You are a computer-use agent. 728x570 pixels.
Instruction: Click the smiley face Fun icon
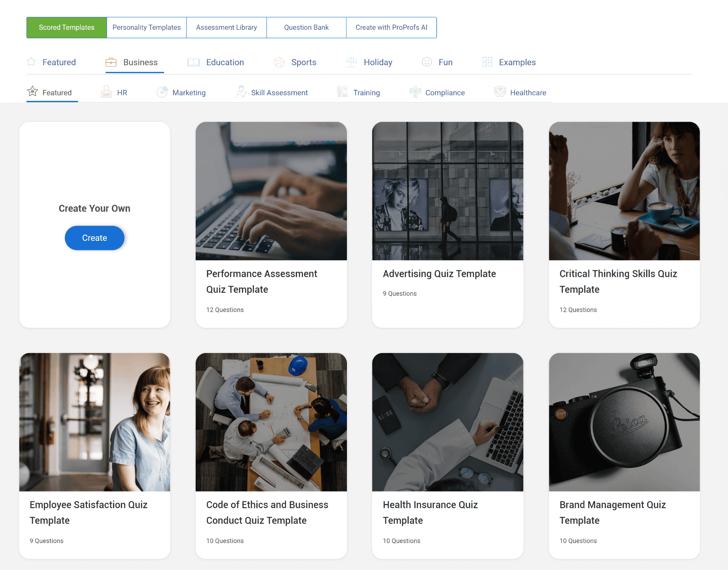click(427, 62)
